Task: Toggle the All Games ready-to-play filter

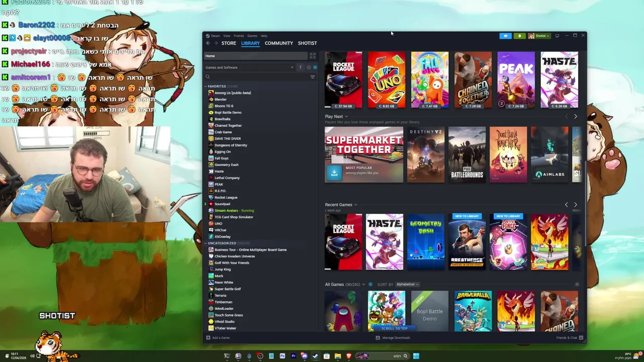Action: (371, 285)
